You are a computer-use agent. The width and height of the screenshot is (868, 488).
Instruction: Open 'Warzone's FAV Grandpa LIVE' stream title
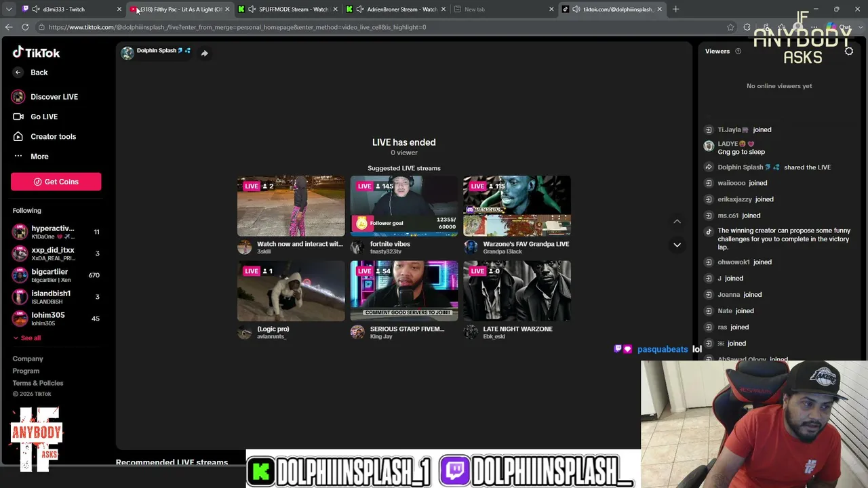pyautogui.click(x=526, y=244)
